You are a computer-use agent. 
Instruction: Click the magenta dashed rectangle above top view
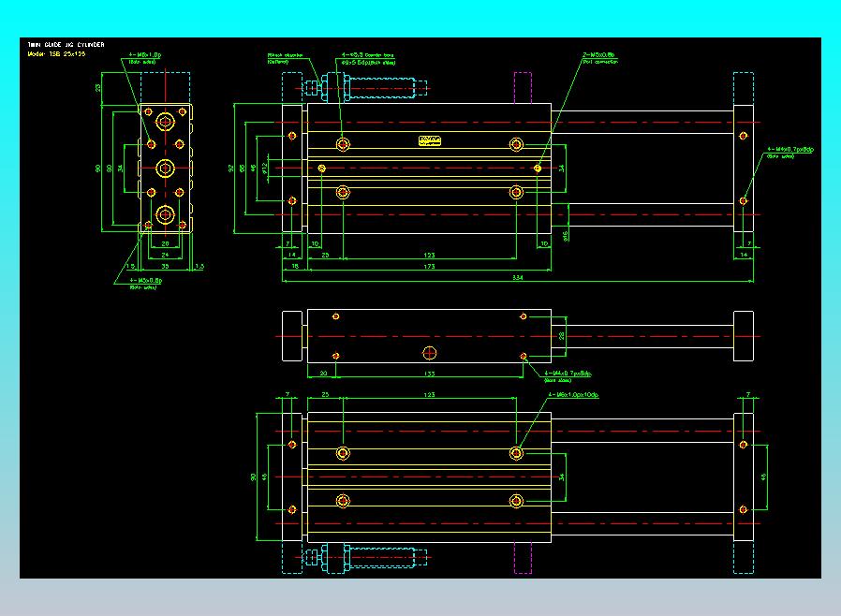pos(523,87)
